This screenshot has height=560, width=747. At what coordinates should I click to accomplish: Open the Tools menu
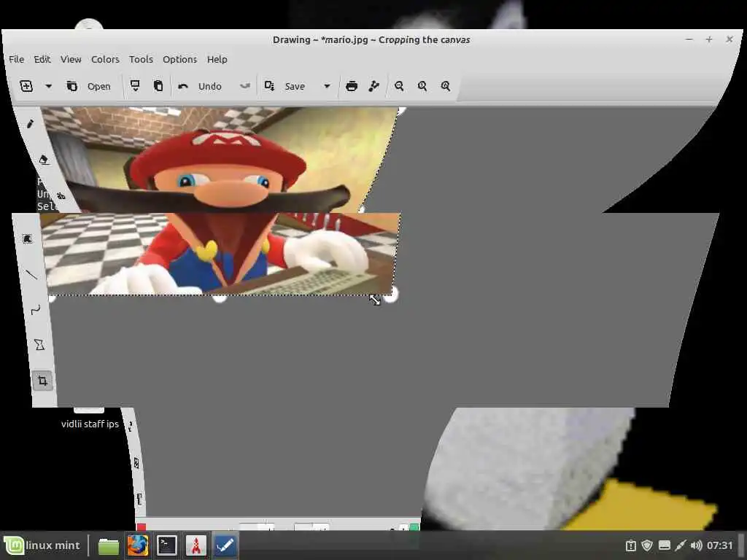tap(141, 60)
